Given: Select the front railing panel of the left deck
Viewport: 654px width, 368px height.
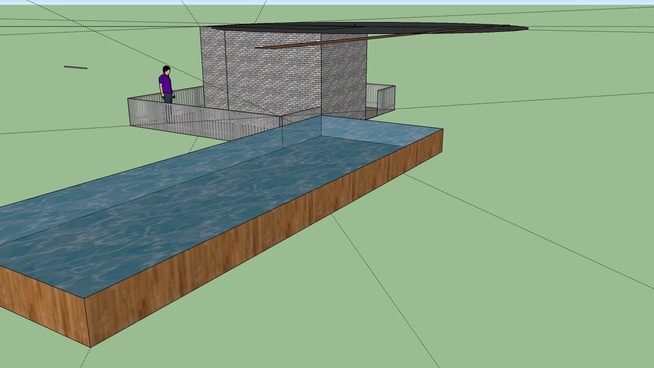Looking at the screenshot, I should click(x=204, y=120).
